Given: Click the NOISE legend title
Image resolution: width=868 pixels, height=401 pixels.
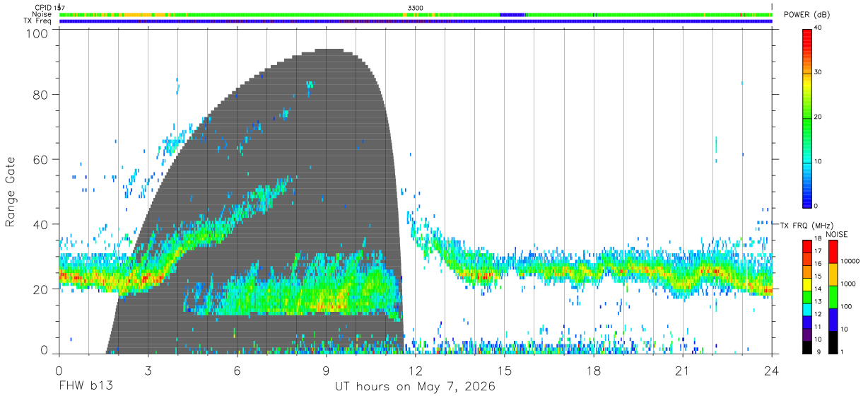Looking at the screenshot, I should (x=835, y=234).
